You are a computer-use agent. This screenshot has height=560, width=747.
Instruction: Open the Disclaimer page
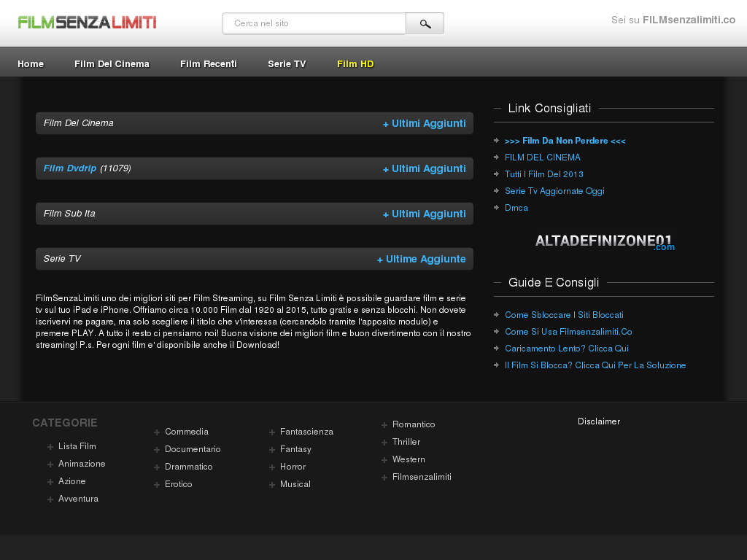[598, 421]
